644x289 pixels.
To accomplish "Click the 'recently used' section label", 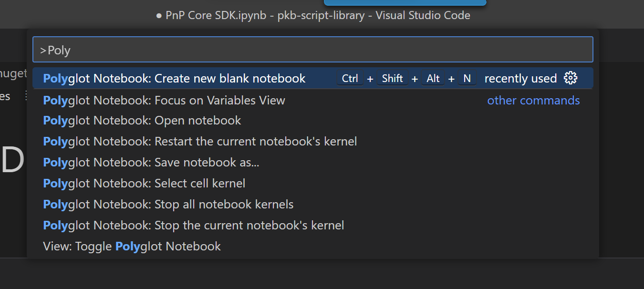I will coord(520,78).
